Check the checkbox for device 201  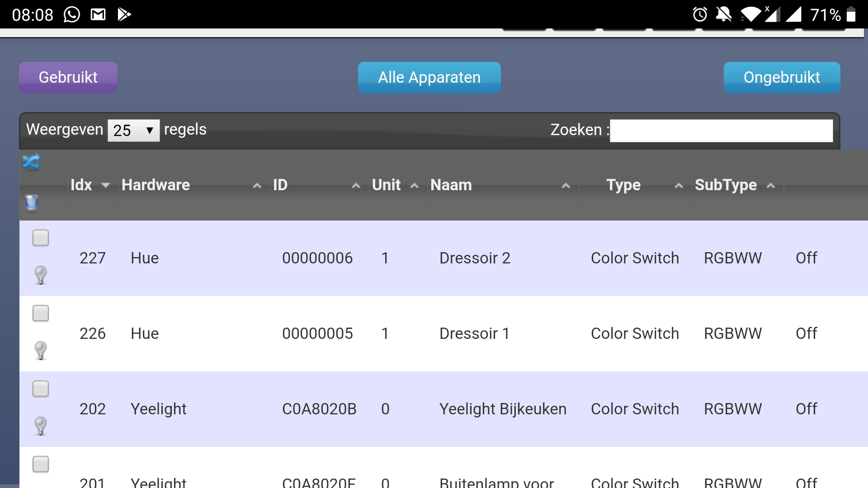click(x=41, y=464)
